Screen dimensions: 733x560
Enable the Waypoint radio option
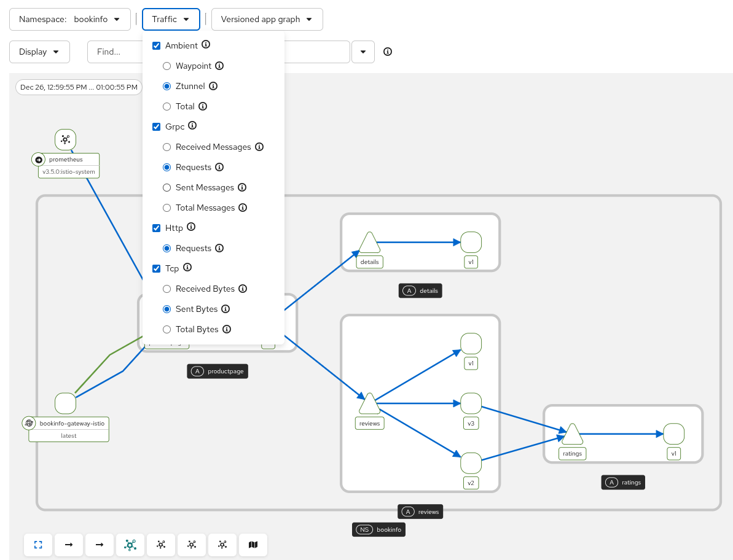167,66
